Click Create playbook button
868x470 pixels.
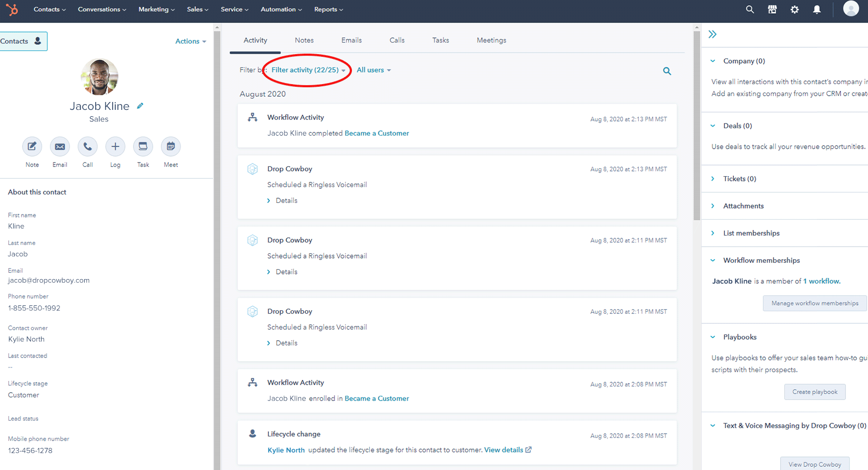coord(815,392)
